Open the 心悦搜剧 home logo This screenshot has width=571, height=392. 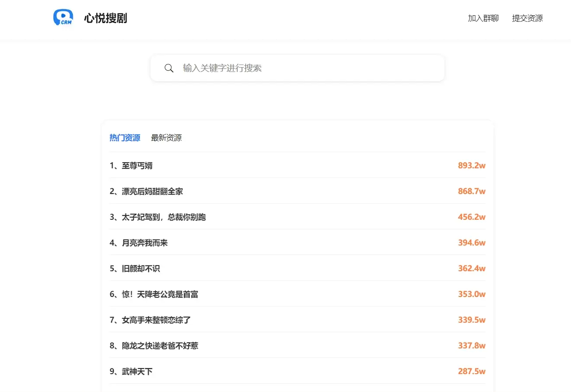coord(90,17)
